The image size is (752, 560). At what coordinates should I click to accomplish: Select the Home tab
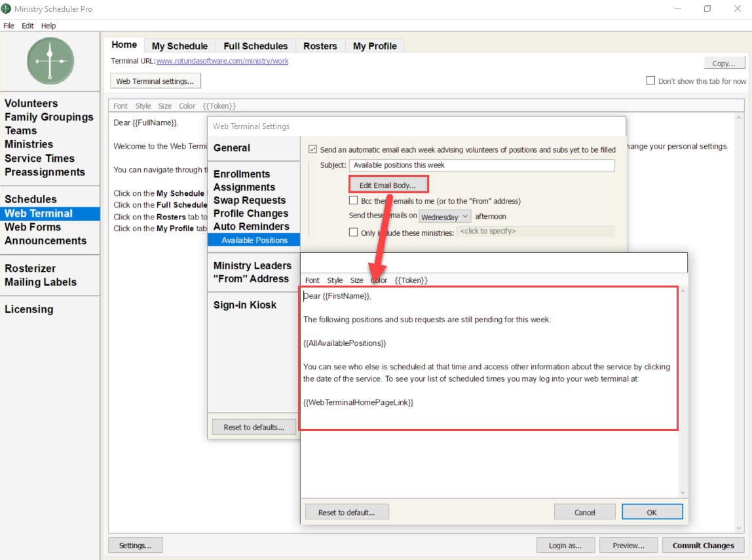pyautogui.click(x=124, y=45)
